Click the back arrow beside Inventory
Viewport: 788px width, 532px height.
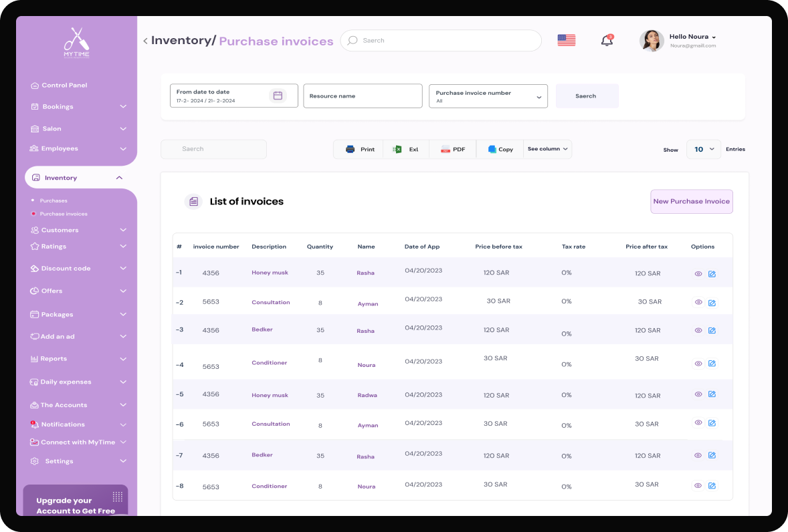[145, 41]
